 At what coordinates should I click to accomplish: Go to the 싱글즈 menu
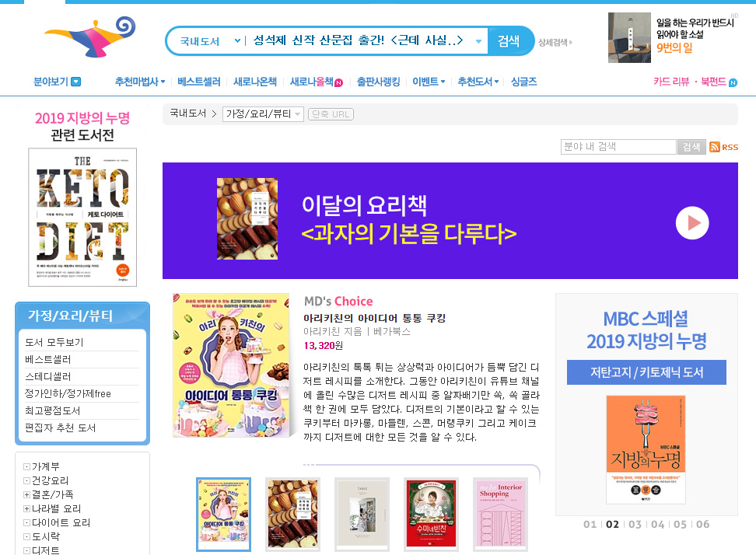pyautogui.click(x=524, y=82)
